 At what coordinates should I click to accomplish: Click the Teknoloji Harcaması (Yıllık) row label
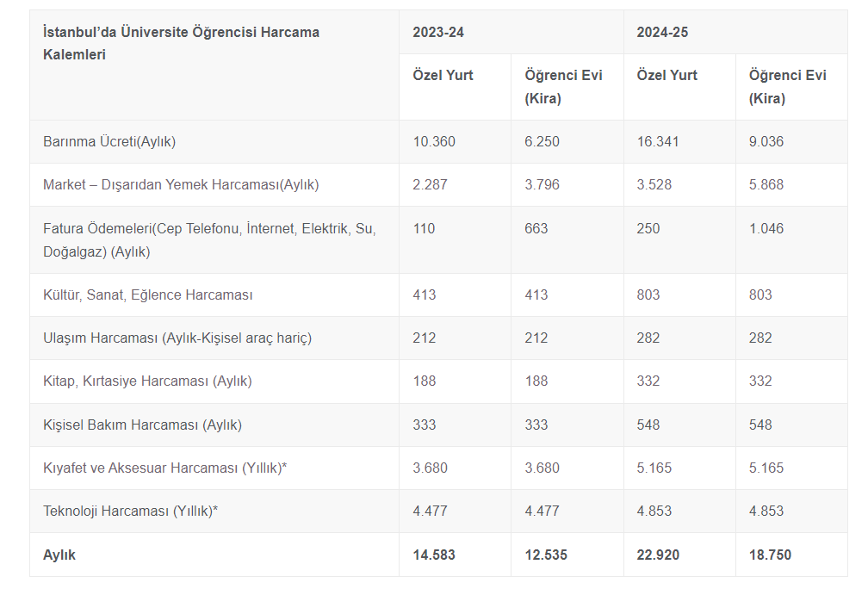coord(130,511)
